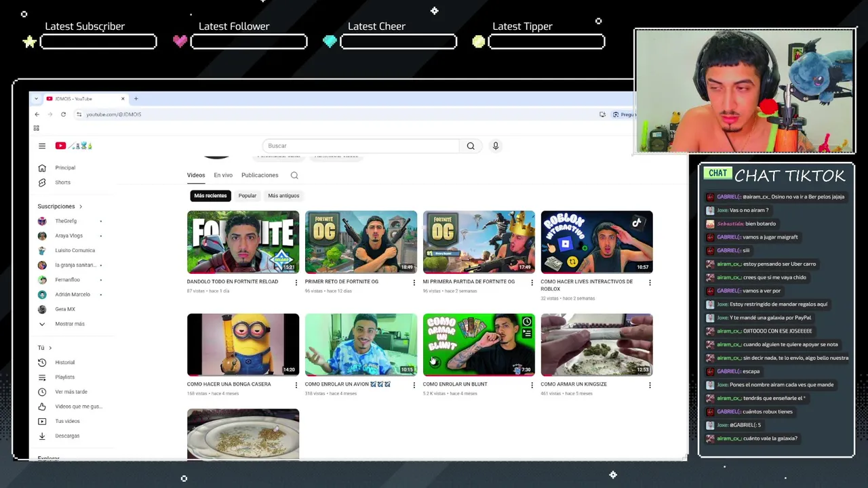Expand the Tú section chevron
This screenshot has height=488, width=868.
(50, 348)
